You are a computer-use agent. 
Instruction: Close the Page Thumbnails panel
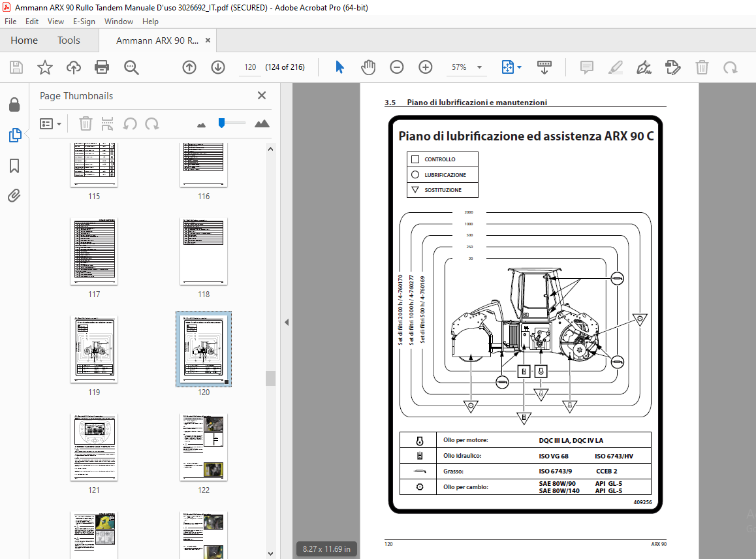[262, 95]
